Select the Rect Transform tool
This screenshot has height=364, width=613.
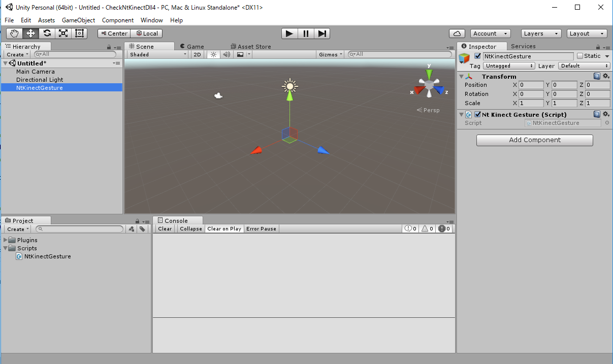point(79,34)
